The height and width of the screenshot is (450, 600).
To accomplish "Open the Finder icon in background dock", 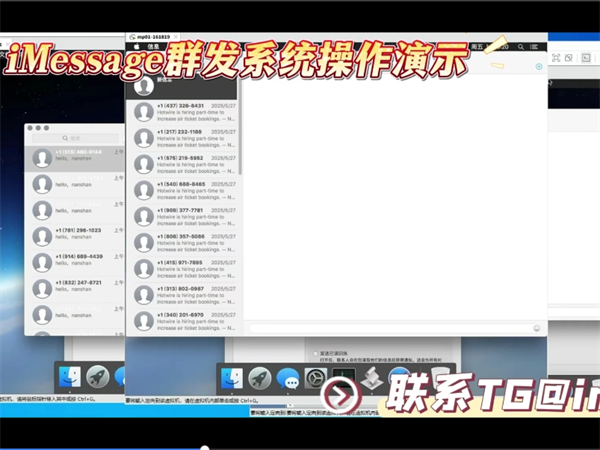I will 70,377.
